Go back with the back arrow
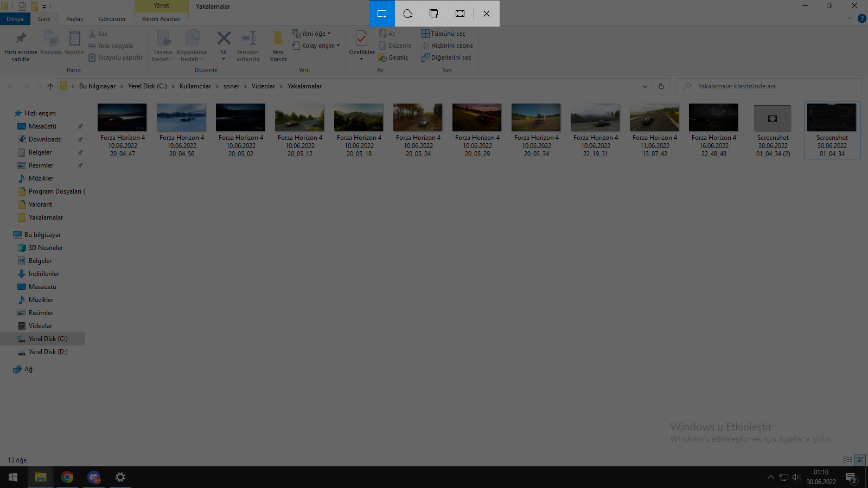This screenshot has height=488, width=868. pyautogui.click(x=10, y=86)
